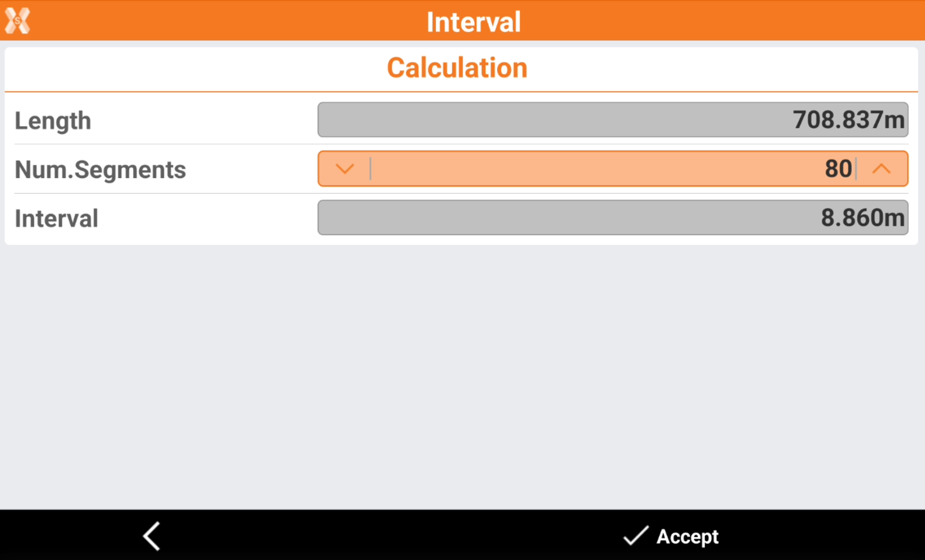Click the Accept checkmark icon
Image resolution: width=925 pixels, height=560 pixels.
[x=635, y=536]
